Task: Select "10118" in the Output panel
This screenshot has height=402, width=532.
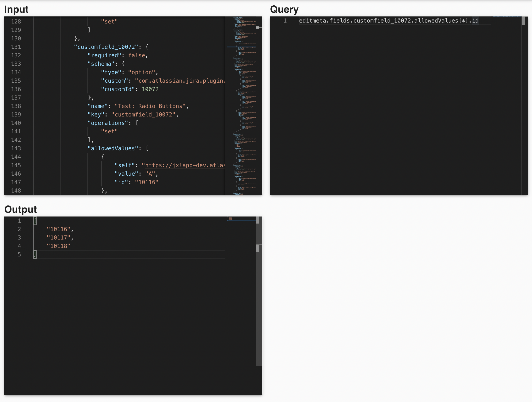Action: [58, 246]
